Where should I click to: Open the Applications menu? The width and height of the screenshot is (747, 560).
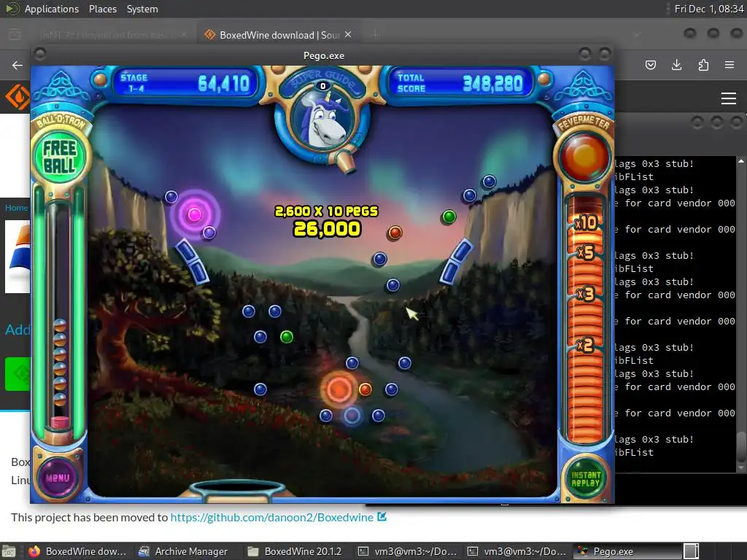52,9
